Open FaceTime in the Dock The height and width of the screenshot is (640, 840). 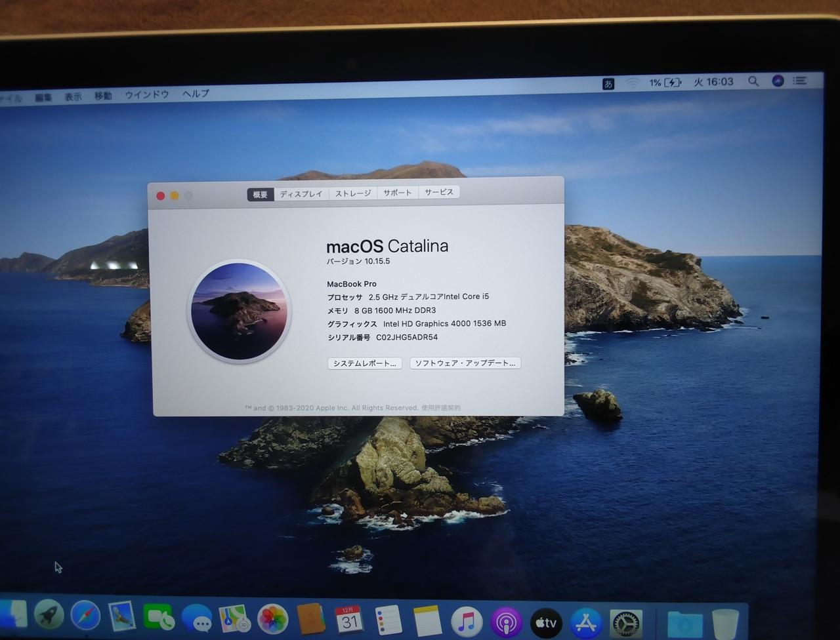pos(158,617)
